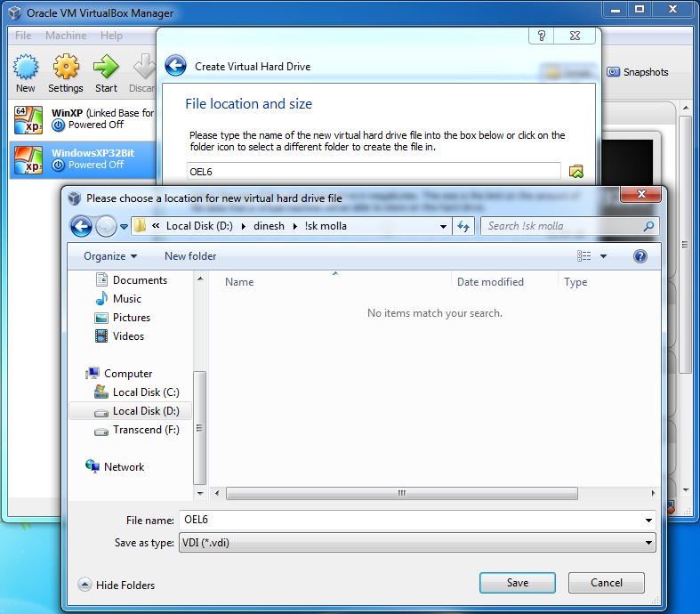Open Help menu in VirtualBox Manager

coord(111,36)
